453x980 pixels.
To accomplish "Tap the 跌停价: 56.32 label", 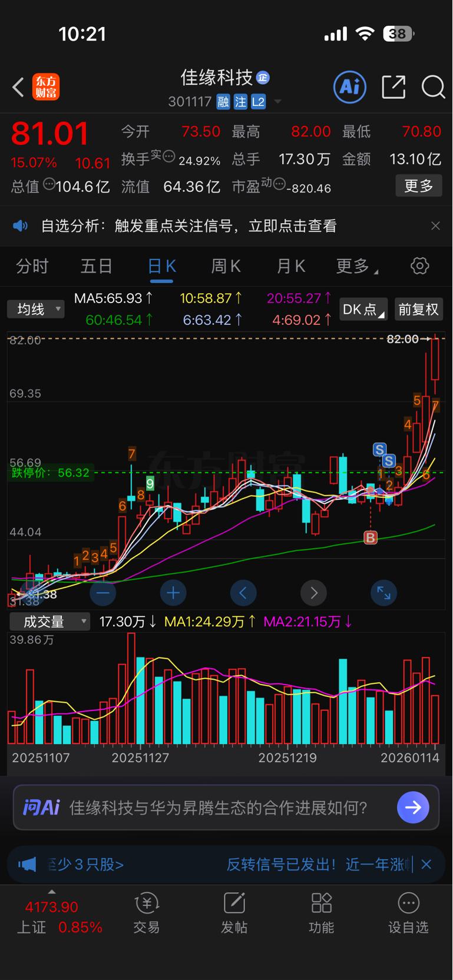I will [50, 473].
